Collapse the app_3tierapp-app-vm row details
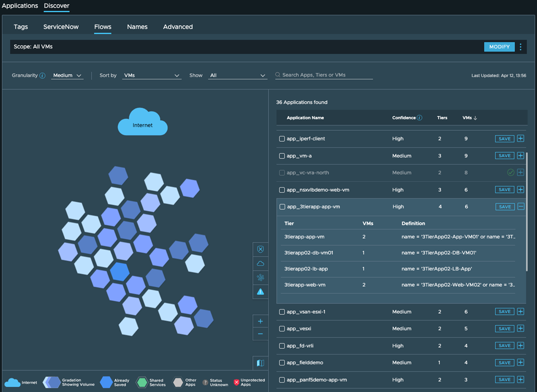Image resolution: width=537 pixels, height=392 pixels. 520,207
